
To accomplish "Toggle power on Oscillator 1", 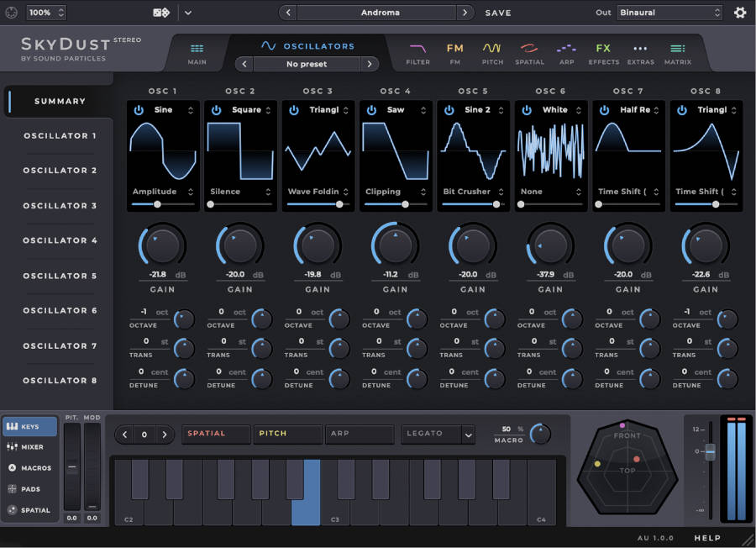I will pyautogui.click(x=138, y=109).
